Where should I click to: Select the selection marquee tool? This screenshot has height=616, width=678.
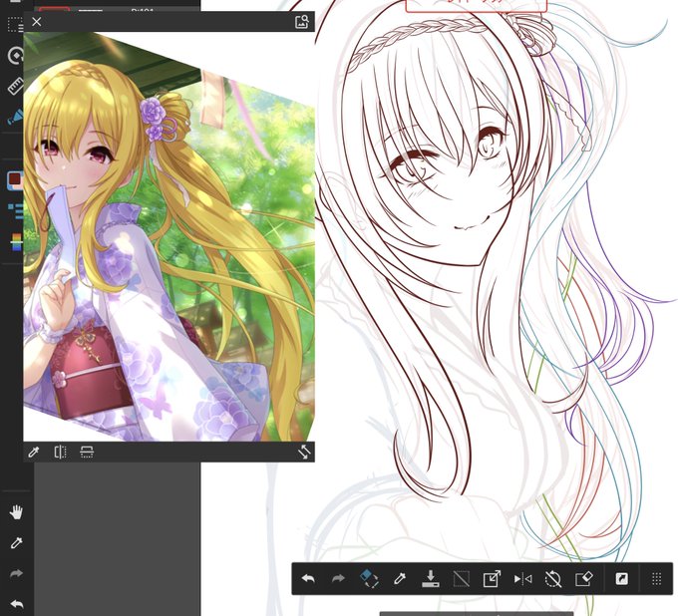(x=16, y=25)
